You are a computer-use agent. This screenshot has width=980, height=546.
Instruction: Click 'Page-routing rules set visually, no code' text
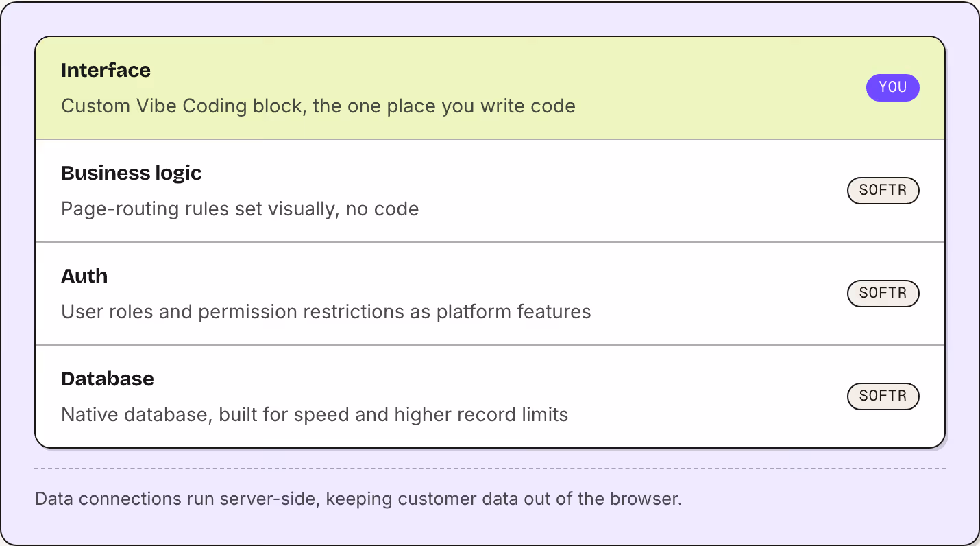pos(240,209)
